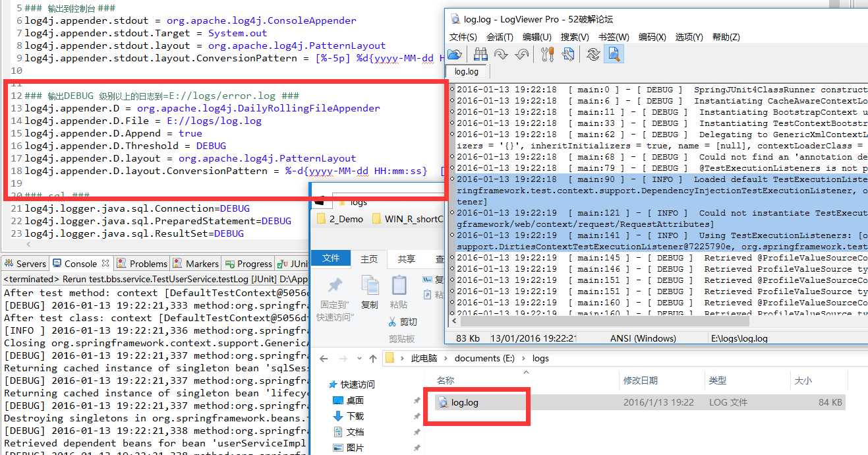Viewport: 868px width, 455px height.
Task: Click the LogViewer Pro title bar app icon
Action: 455,19
